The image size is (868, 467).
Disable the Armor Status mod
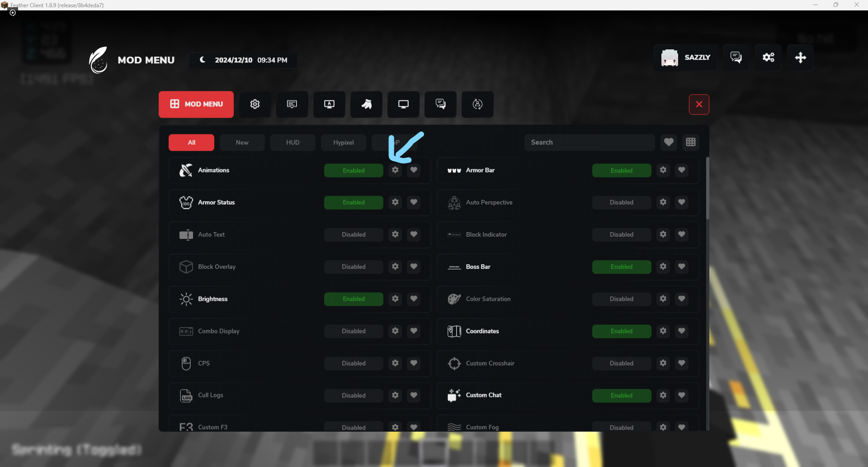pos(354,202)
